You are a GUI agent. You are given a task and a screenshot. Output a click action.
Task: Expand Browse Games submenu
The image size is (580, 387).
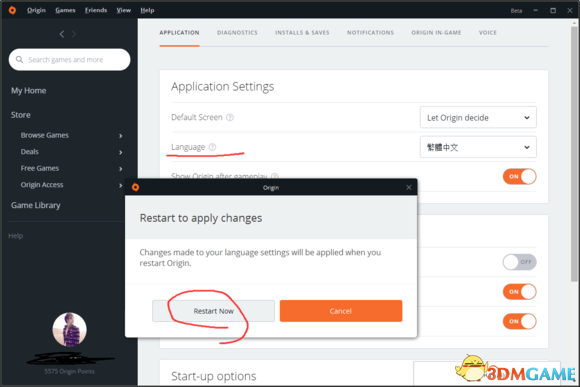coord(121,136)
